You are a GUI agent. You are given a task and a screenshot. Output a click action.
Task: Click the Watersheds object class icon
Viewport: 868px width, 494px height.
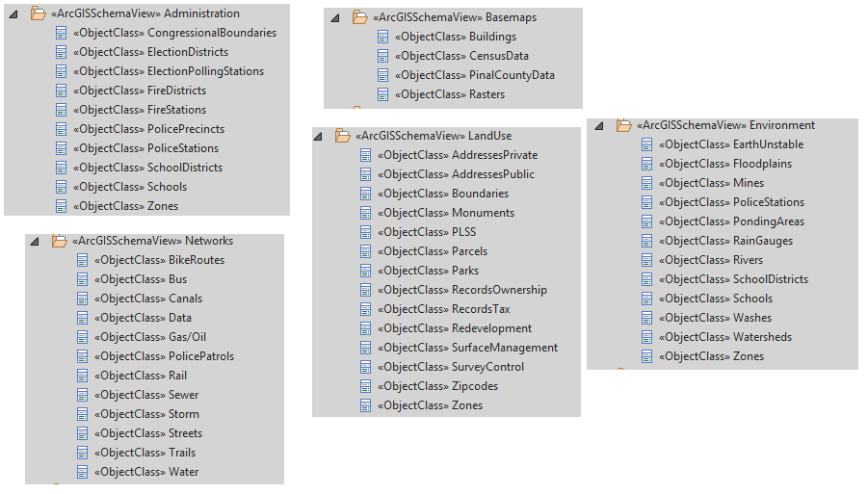[x=647, y=337]
